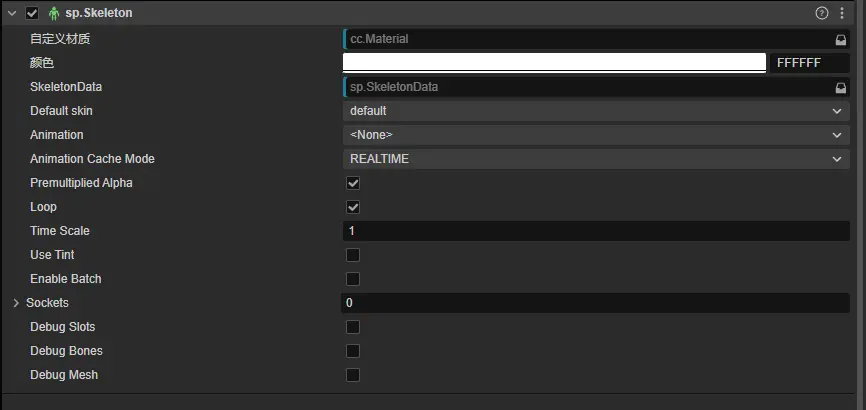This screenshot has width=866, height=410.
Task: Open the Default skin dropdown
Action: tap(596, 111)
